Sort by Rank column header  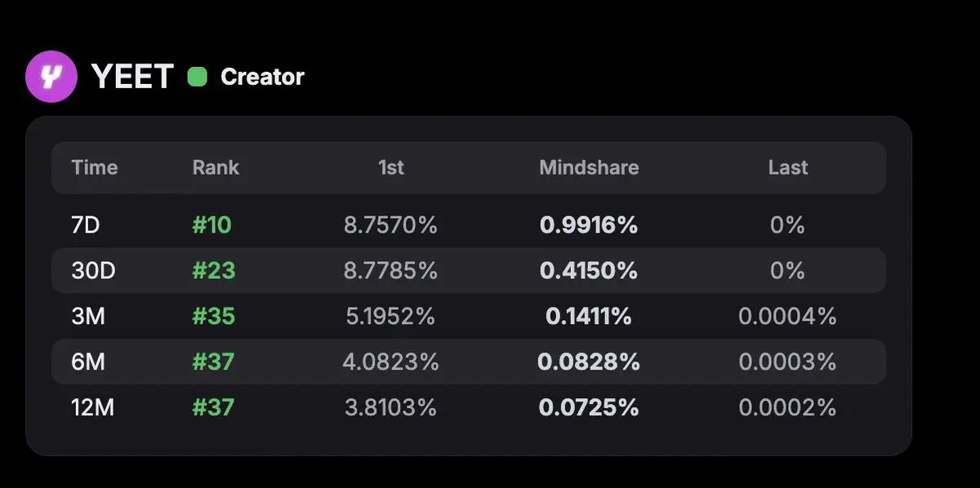coord(216,167)
